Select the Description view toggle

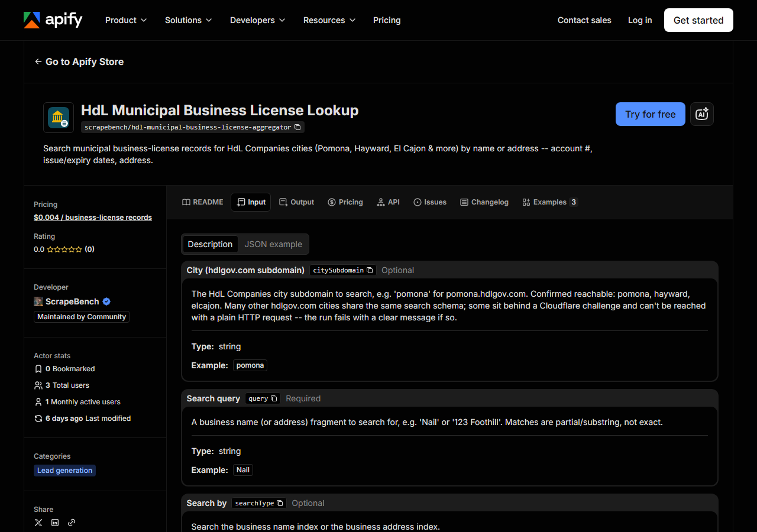210,244
